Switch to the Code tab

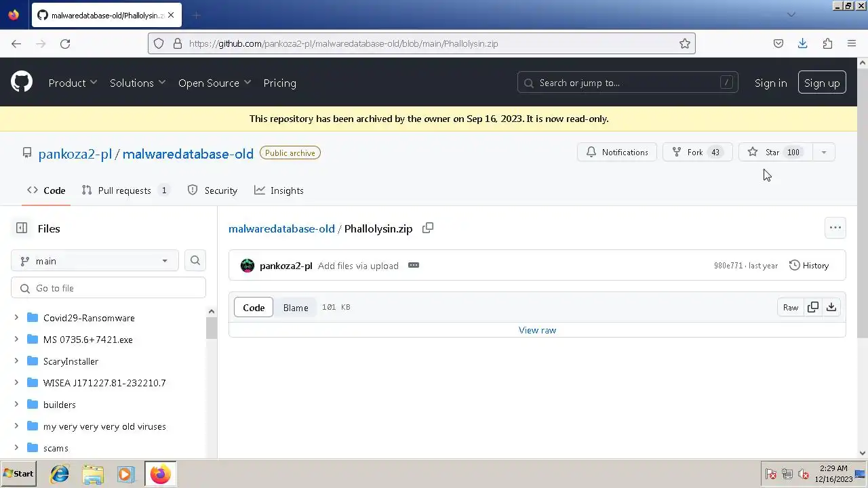[x=46, y=190]
